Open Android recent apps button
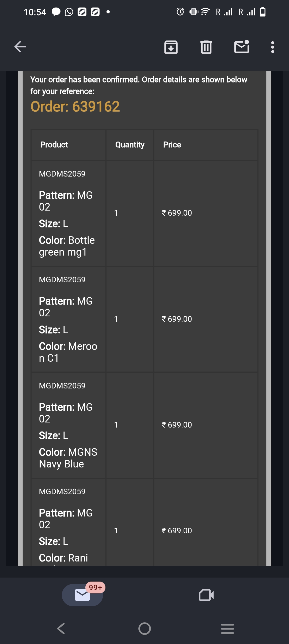Viewport: 289px width, 644px height. point(227,628)
